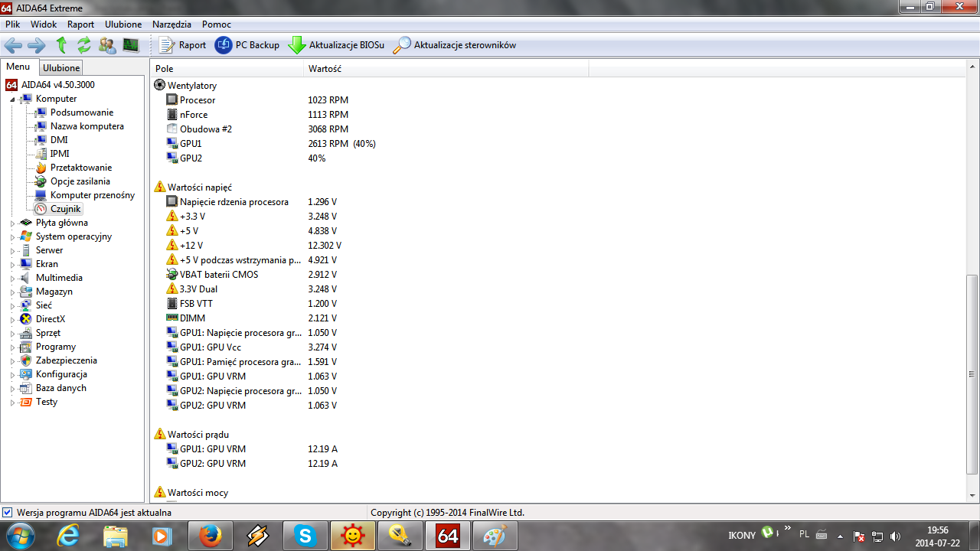Open the Pomoc menu
Image resolution: width=980 pixels, height=551 pixels.
pos(217,24)
